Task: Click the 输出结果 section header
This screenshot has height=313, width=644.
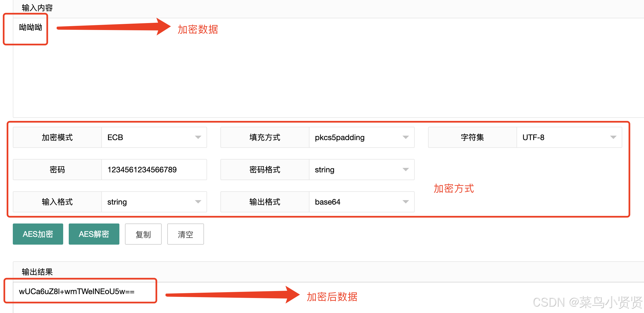Action: [37, 272]
